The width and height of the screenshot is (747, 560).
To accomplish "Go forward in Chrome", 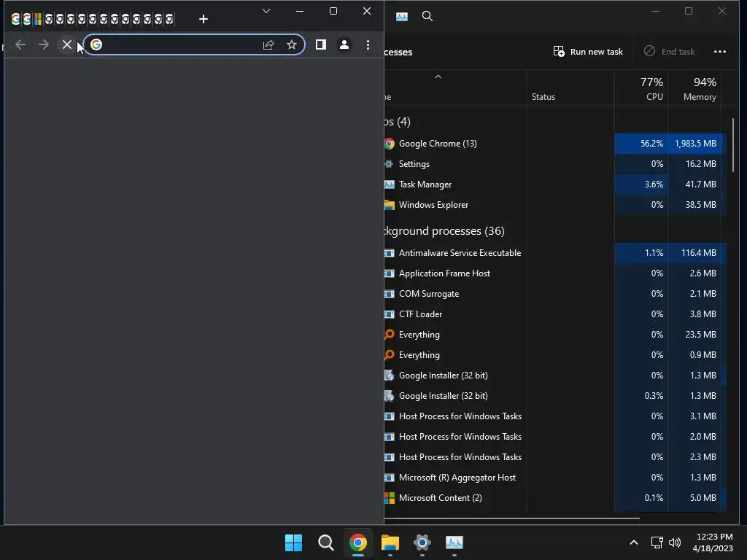I will tap(43, 44).
